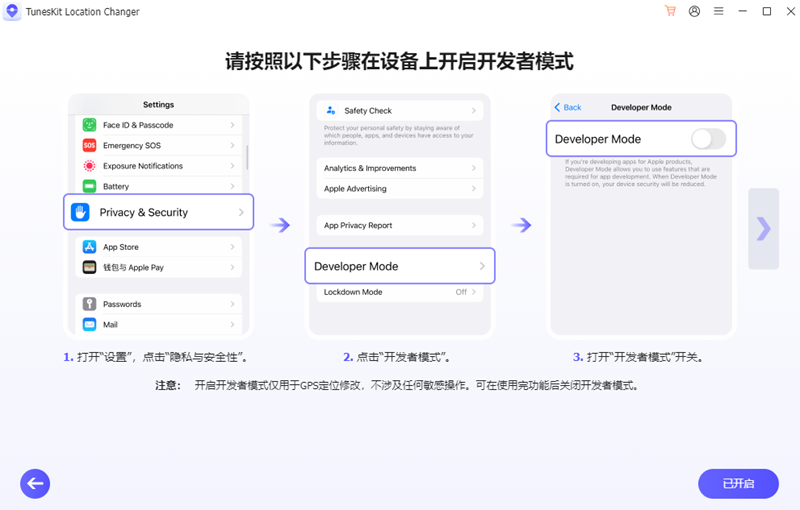Viewport: 800px width, 510px height.
Task: Click the Privacy & Security hand icon
Action: tap(80, 212)
